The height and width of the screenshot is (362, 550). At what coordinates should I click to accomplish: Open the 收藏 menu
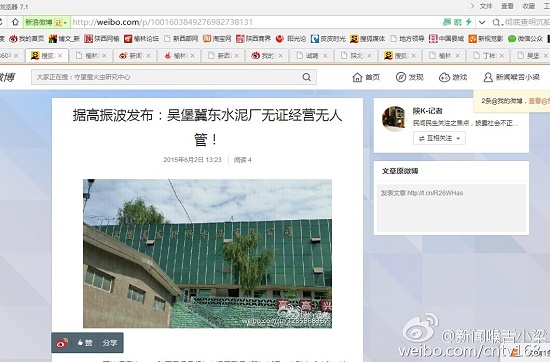[x=529, y=6]
